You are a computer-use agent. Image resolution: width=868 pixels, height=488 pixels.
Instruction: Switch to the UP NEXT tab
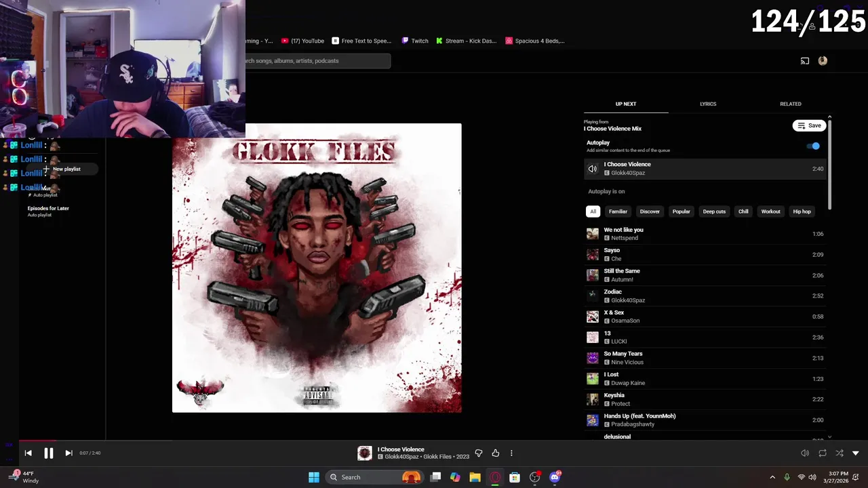tap(626, 104)
